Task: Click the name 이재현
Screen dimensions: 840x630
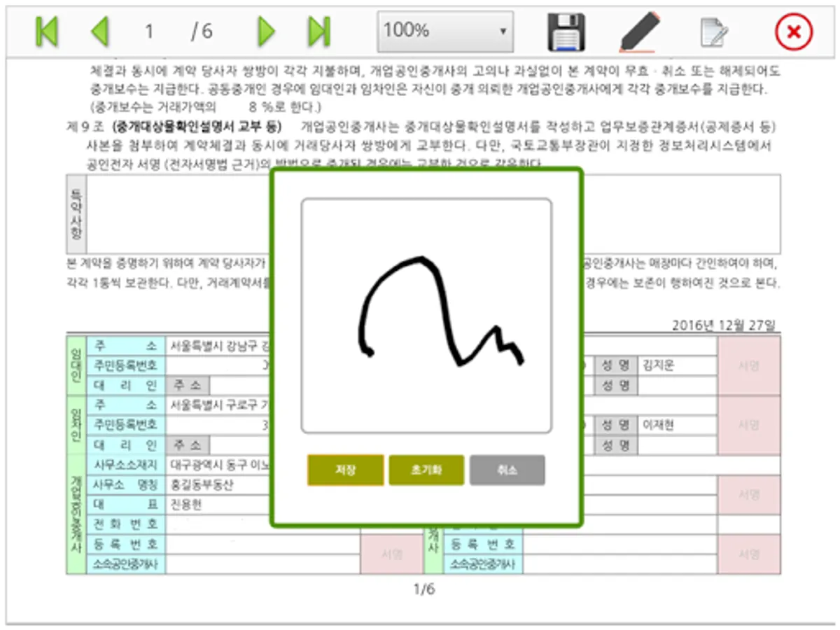Action: click(x=658, y=424)
